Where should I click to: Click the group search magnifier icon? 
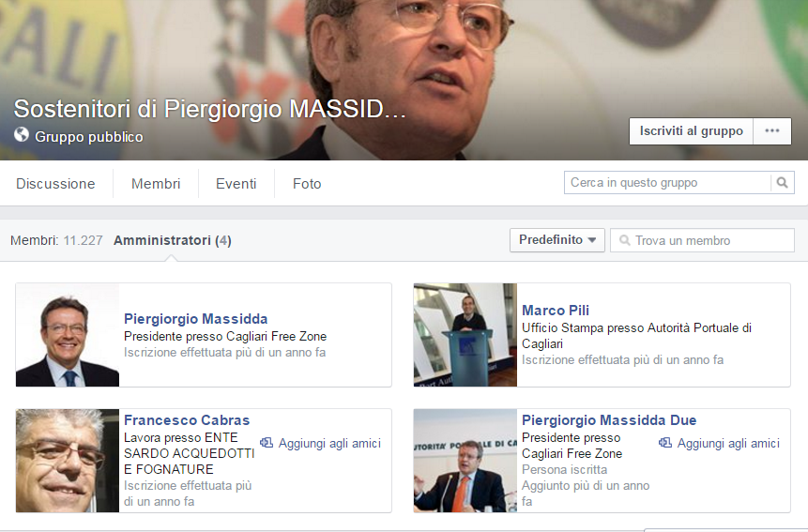point(783,183)
